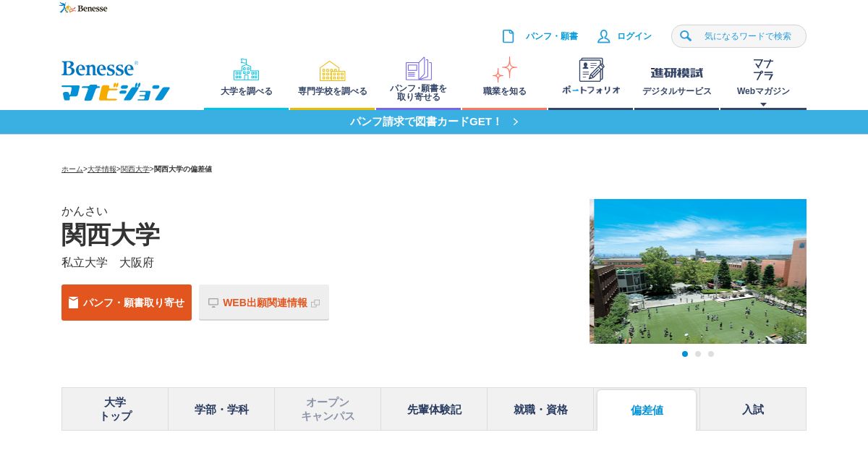Viewport: 868px width, 456px height.
Task: Select the third carousel dot
Action: pos(711,354)
